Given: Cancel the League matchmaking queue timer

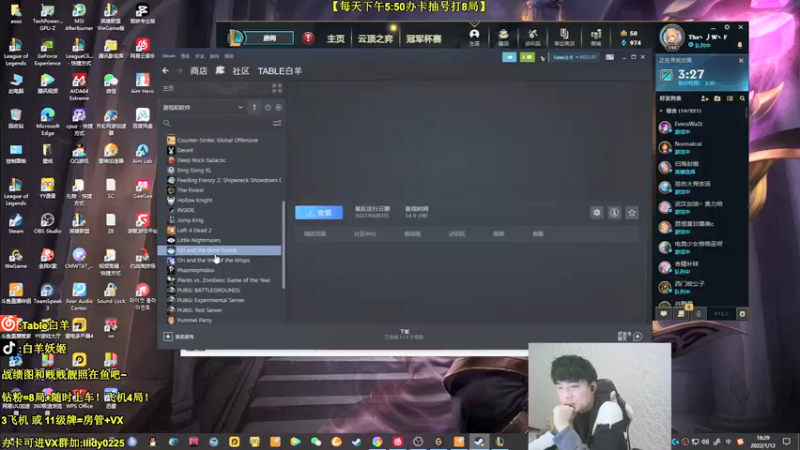Looking at the screenshot, I should click(741, 60).
